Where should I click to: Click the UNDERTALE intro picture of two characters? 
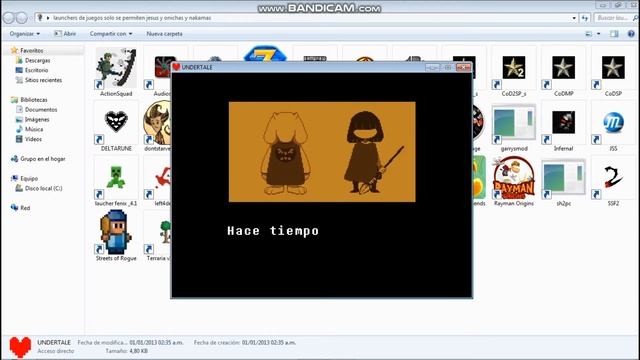coord(322,152)
